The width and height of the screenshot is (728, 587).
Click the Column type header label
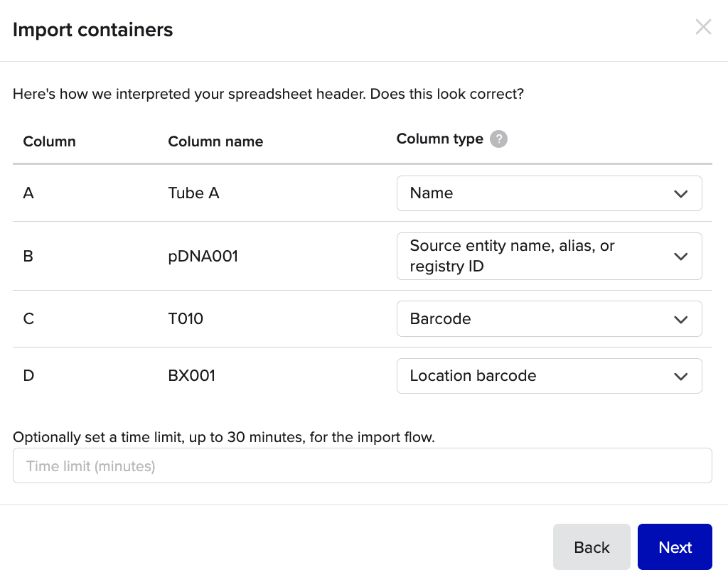click(x=440, y=139)
